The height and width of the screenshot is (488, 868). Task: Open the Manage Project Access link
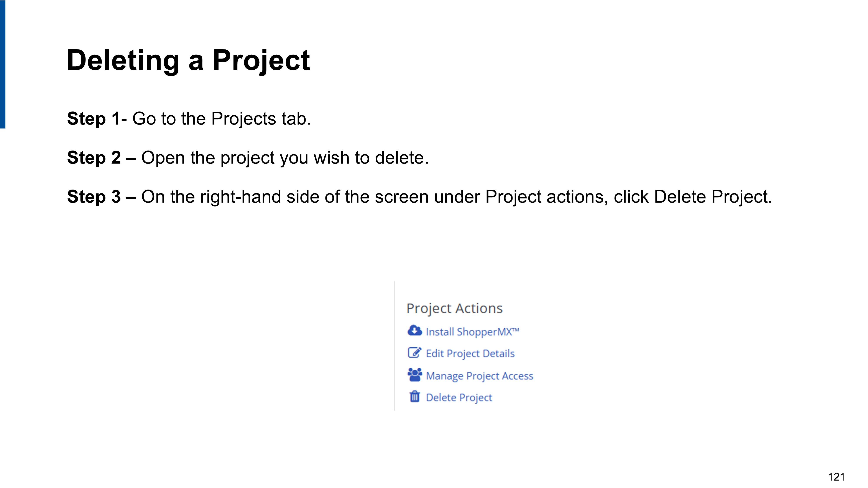[479, 375]
